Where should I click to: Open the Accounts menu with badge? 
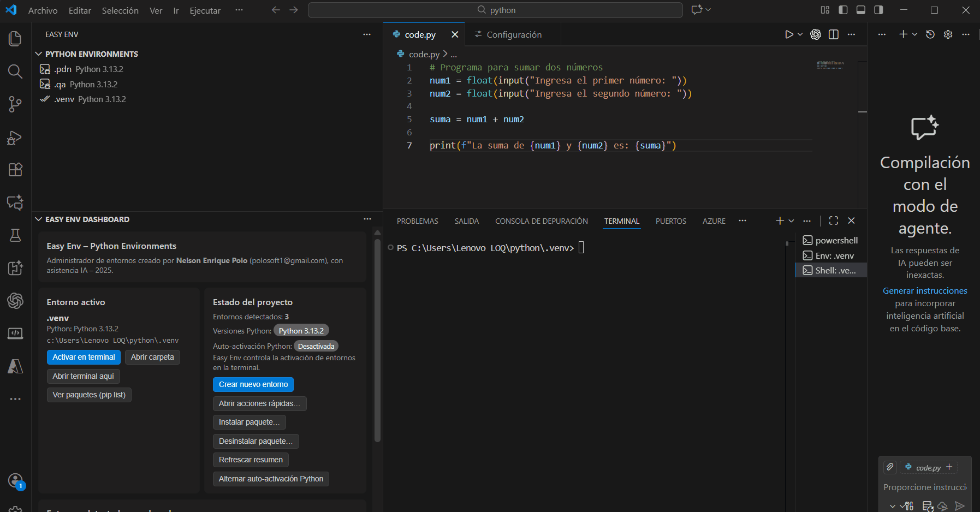pyautogui.click(x=16, y=481)
